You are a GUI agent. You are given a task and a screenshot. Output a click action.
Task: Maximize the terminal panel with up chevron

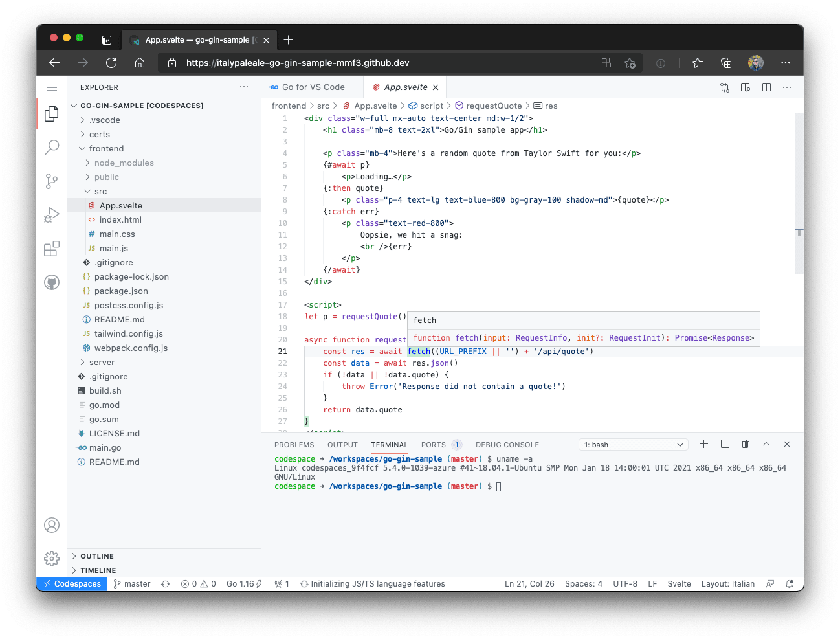tap(766, 444)
